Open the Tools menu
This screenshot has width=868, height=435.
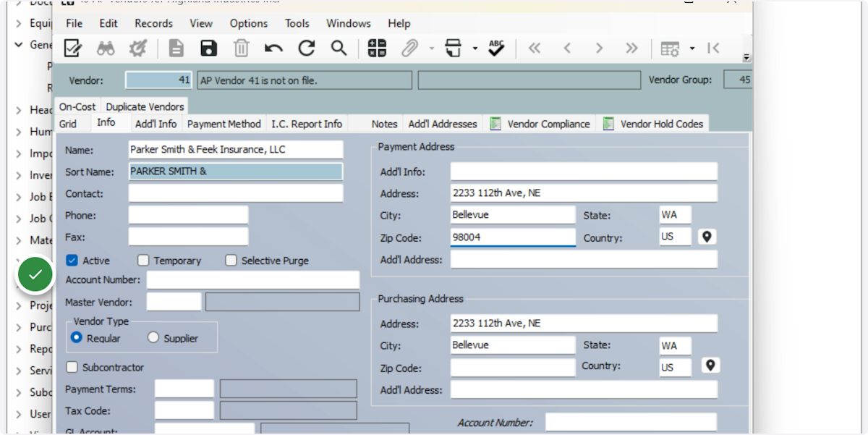[x=297, y=23]
